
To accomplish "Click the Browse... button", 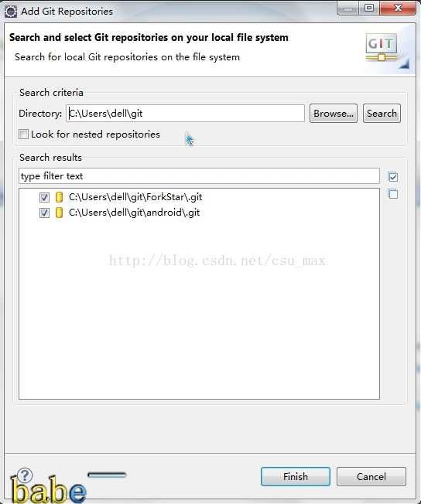I will (x=333, y=113).
